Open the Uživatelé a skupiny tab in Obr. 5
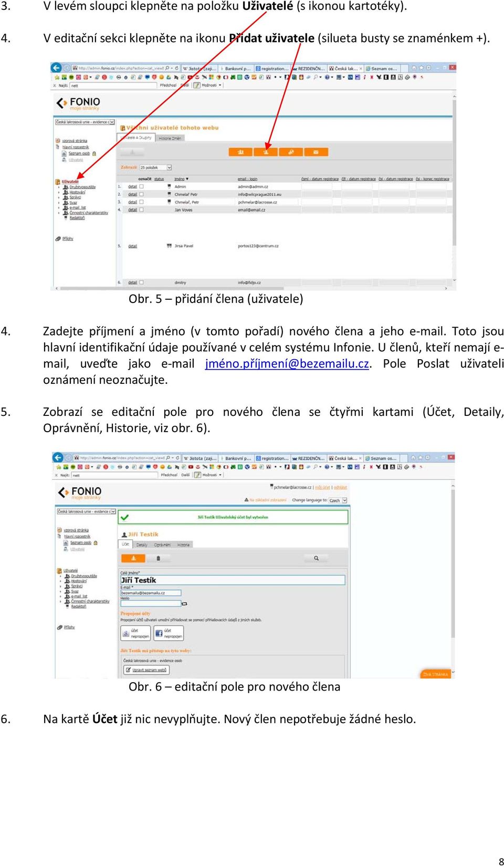Viewport: 504px width, 867px height. 136,138
